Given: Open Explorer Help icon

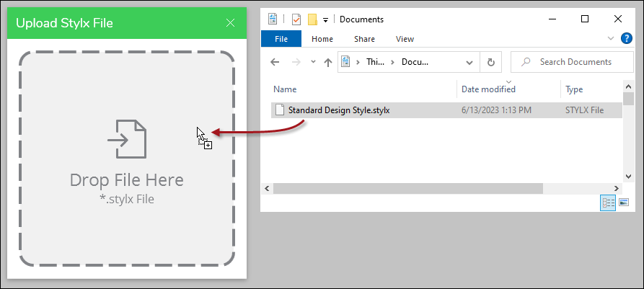Looking at the screenshot, I should (626, 39).
